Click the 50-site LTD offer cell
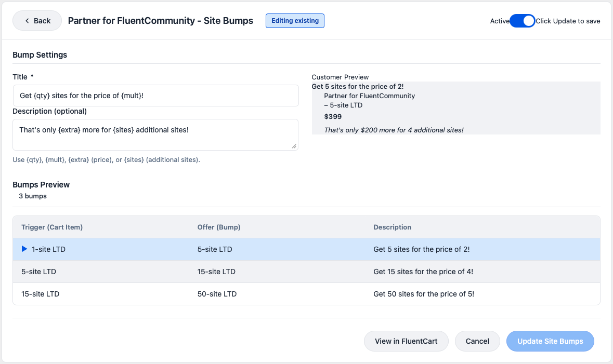Screen dimensions: 613x364 tap(217, 294)
